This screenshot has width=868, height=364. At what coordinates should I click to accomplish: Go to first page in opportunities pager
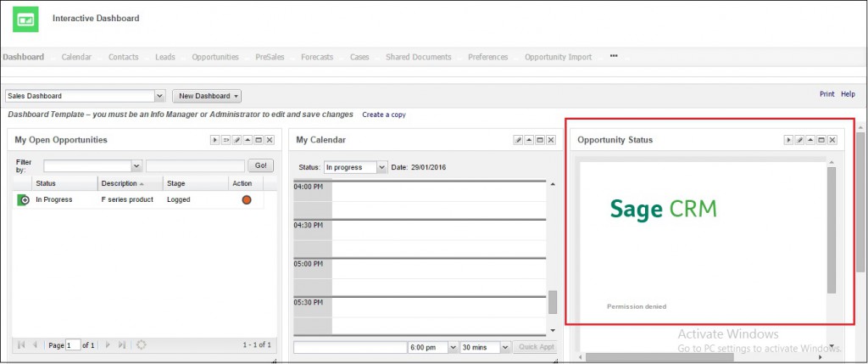[21, 344]
